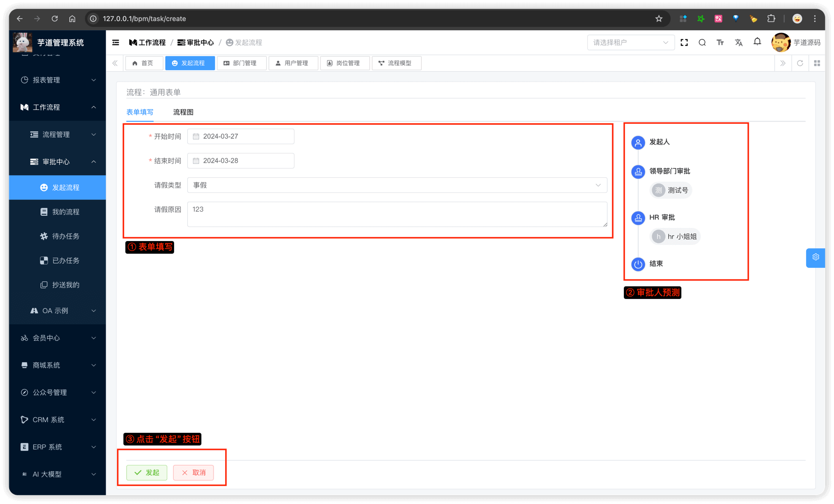Viewport: 834px width, 504px height.
Task: Open the search magnifier icon
Action: (702, 43)
